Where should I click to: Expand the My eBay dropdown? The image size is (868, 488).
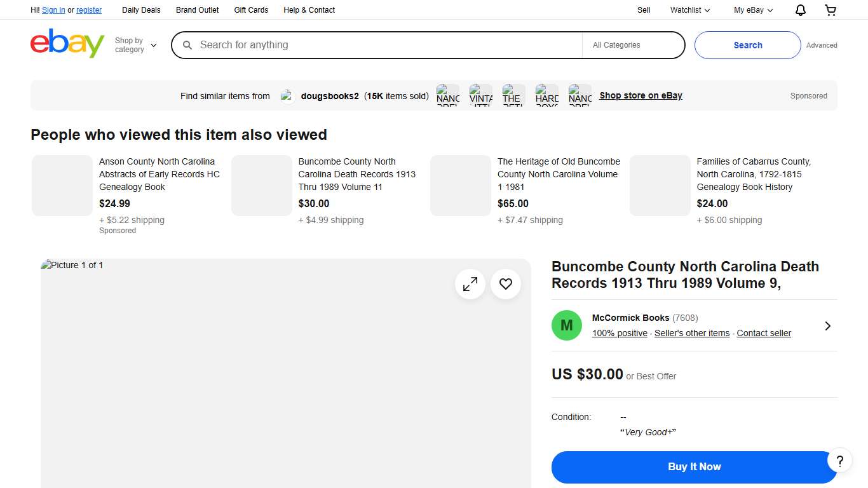click(x=752, y=10)
